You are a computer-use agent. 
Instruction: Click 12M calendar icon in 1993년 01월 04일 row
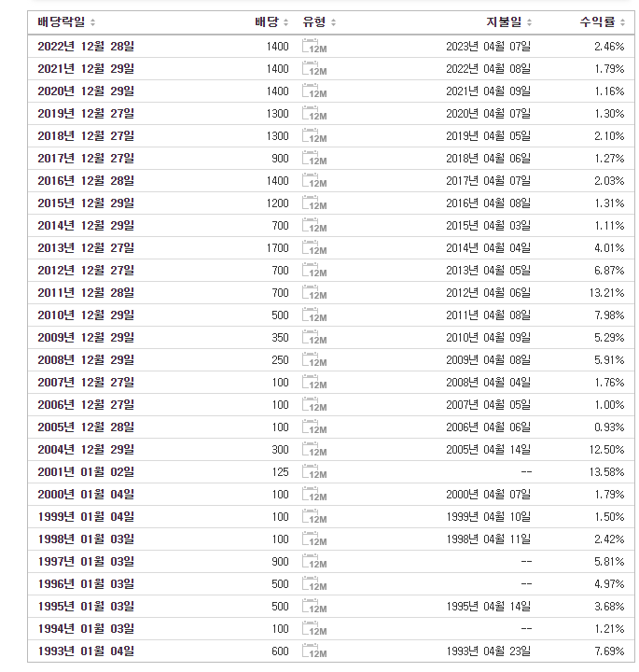314,651
